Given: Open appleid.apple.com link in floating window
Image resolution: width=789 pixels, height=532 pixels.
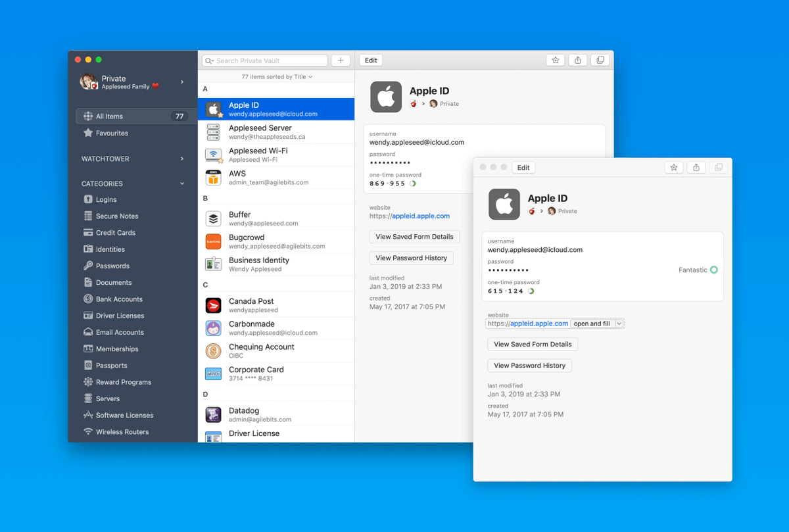Looking at the screenshot, I should pyautogui.click(x=539, y=324).
